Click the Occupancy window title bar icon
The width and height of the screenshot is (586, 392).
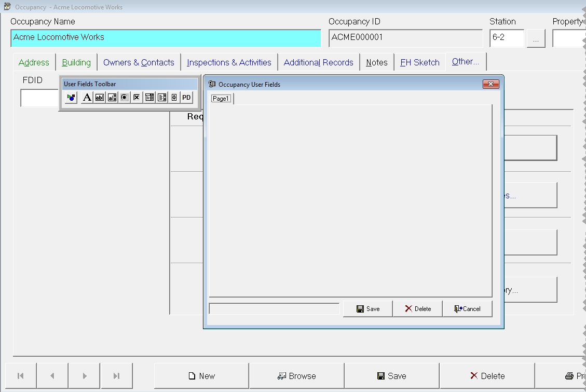point(7,6)
